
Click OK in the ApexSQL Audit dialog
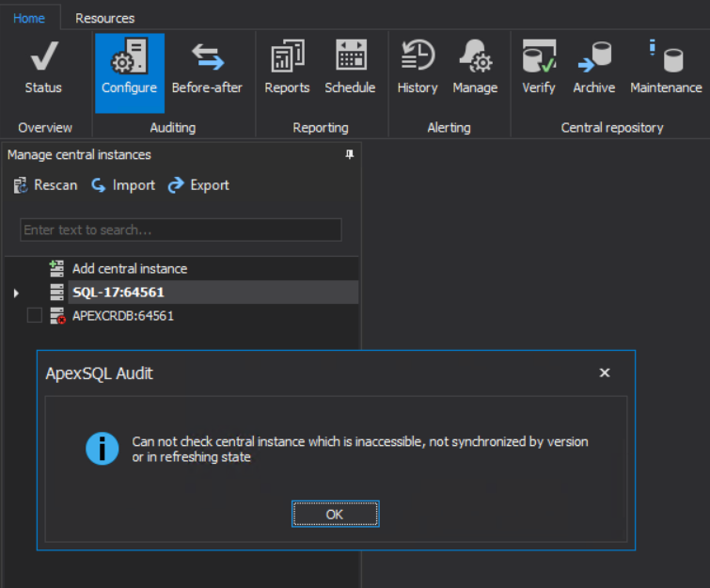335,515
